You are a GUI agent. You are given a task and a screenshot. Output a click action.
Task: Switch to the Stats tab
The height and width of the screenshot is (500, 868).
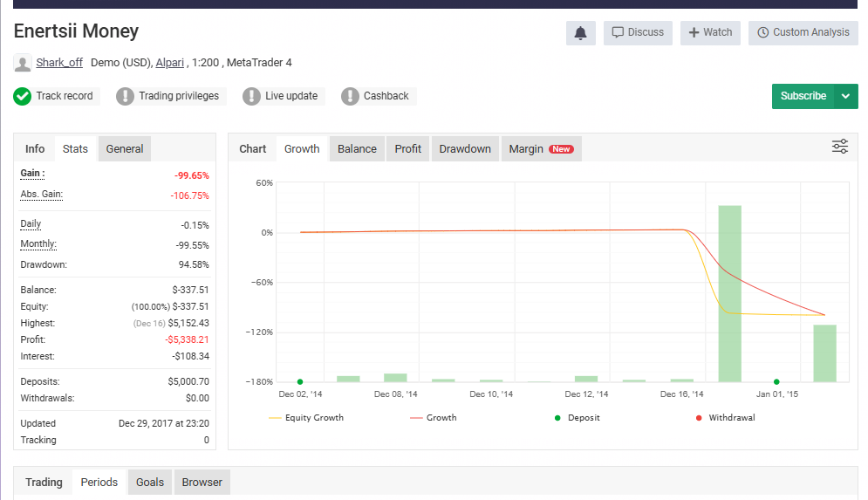tap(75, 149)
